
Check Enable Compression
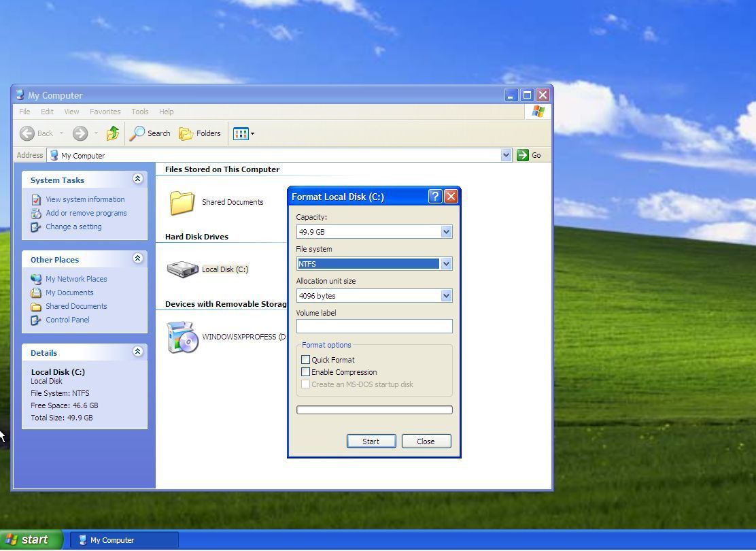coord(306,371)
